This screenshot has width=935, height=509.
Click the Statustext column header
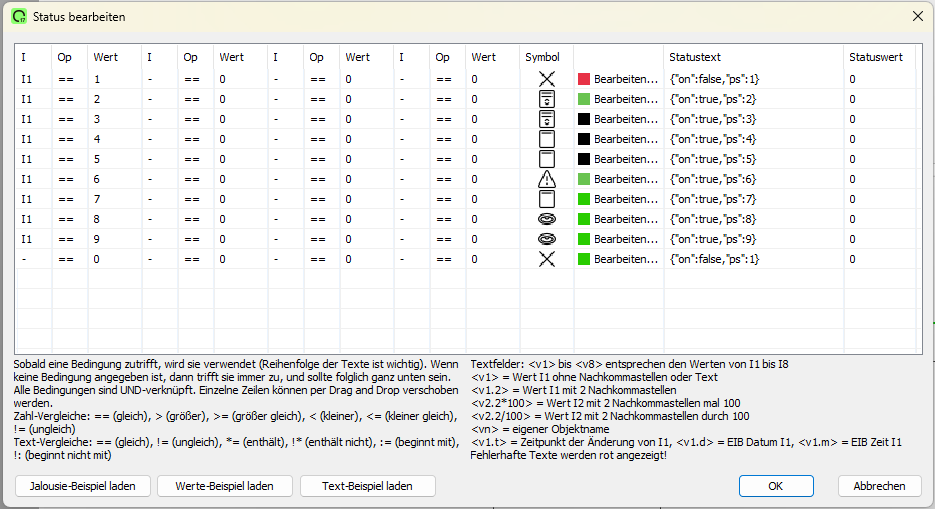pyautogui.click(x=695, y=57)
